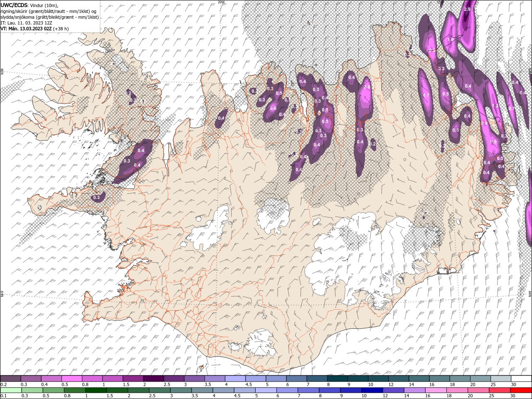Select the bright red lower swatch labeled 30
The height and width of the screenshot is (399, 532).
(x=521, y=390)
